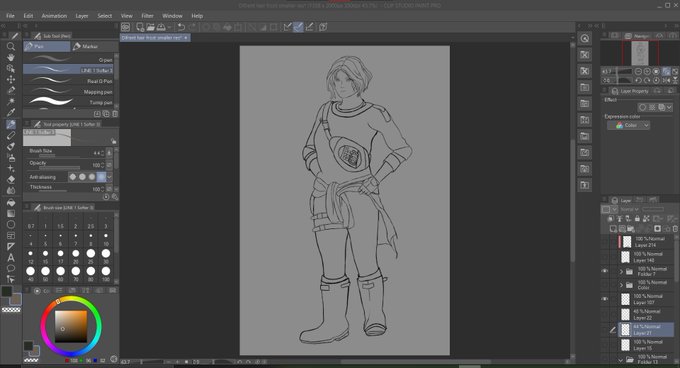Hide Layer 107 using its eye icon
Viewport: 680px width, 368px height.
point(605,299)
